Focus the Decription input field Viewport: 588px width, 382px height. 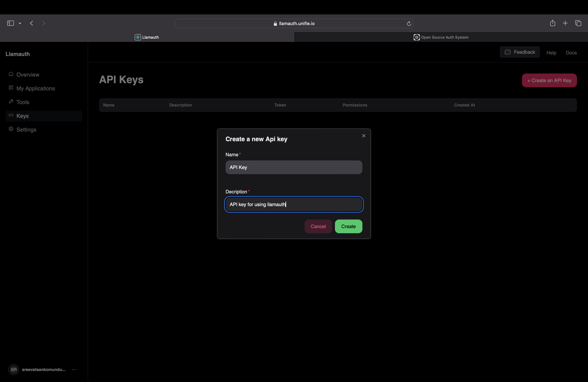tap(294, 204)
